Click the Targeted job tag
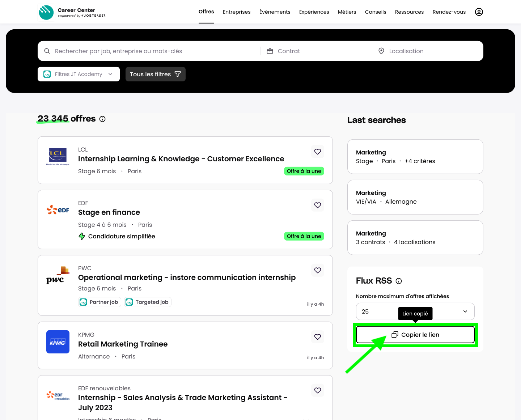The image size is (521, 420). [x=148, y=302]
